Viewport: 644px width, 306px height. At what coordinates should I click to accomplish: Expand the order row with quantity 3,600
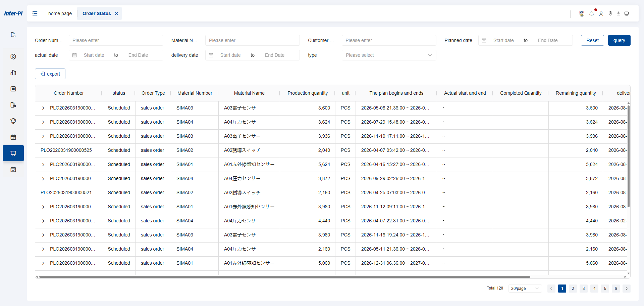pyautogui.click(x=43, y=108)
